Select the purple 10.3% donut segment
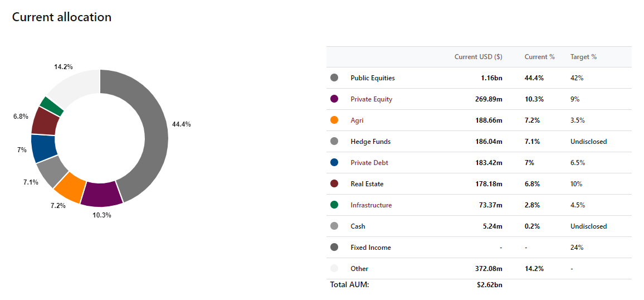This screenshot has width=644, height=300. [101, 194]
